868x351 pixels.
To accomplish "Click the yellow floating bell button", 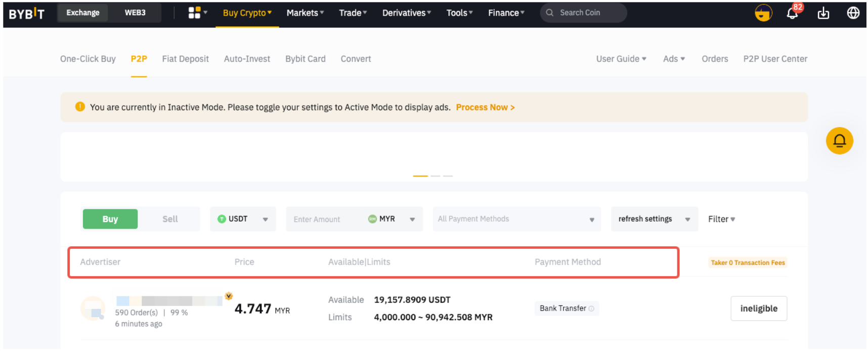I will (x=839, y=141).
